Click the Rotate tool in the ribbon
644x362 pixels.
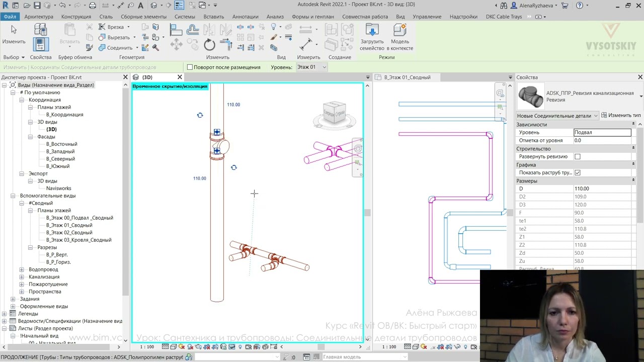209,45
